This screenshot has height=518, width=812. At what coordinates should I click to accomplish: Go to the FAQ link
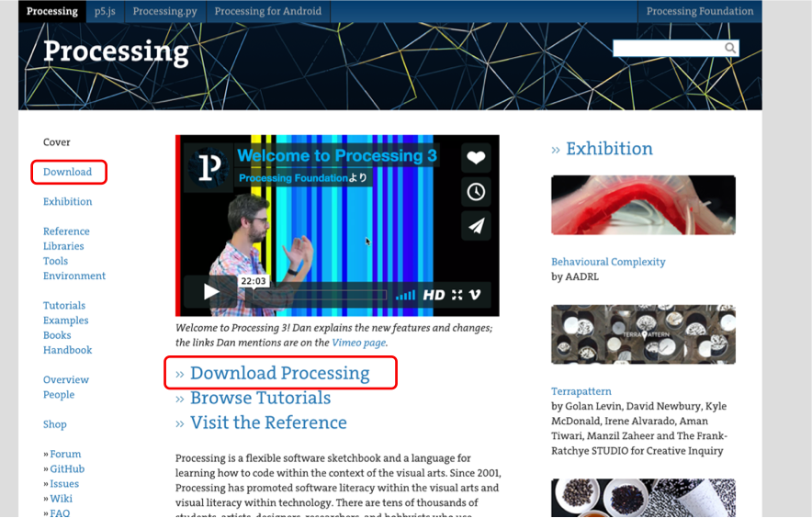[60, 512]
